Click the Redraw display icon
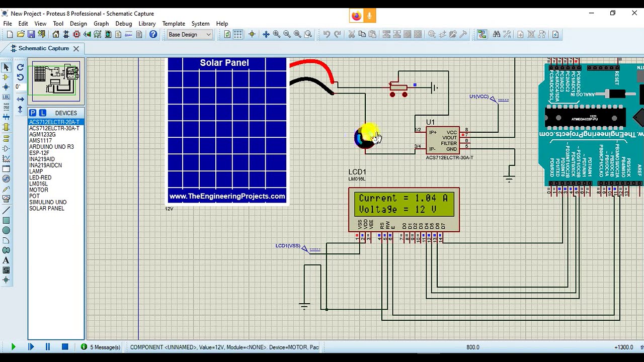 tap(227, 34)
